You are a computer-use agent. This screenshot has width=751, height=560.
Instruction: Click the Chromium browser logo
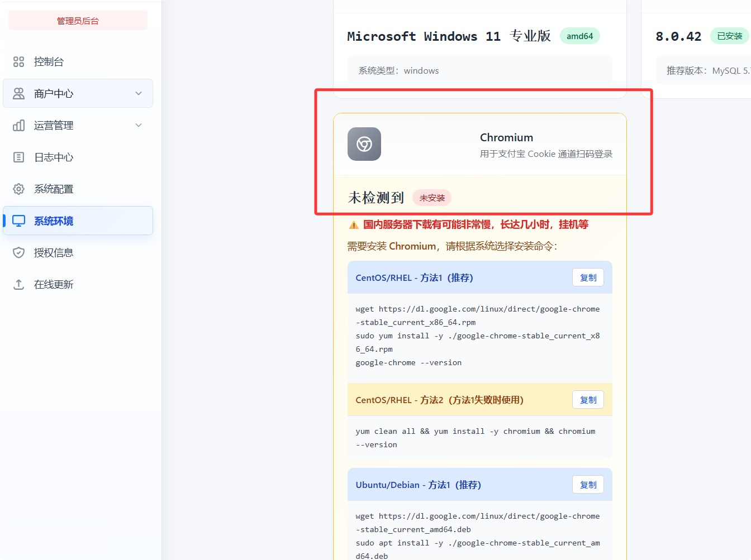pyautogui.click(x=364, y=143)
